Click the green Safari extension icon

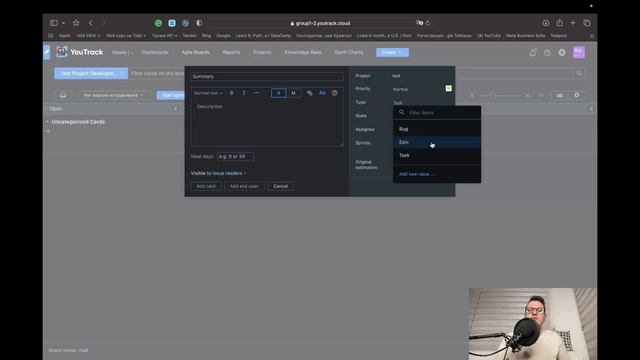pos(158,23)
